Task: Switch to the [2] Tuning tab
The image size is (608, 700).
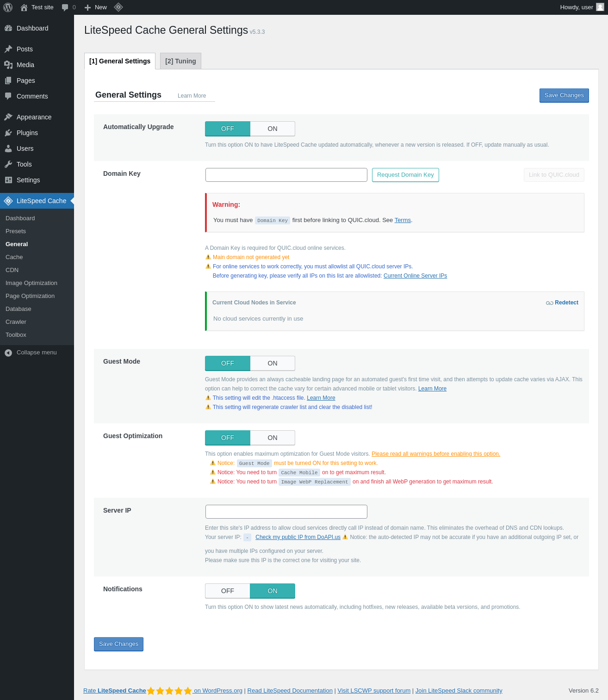Action: [x=180, y=61]
